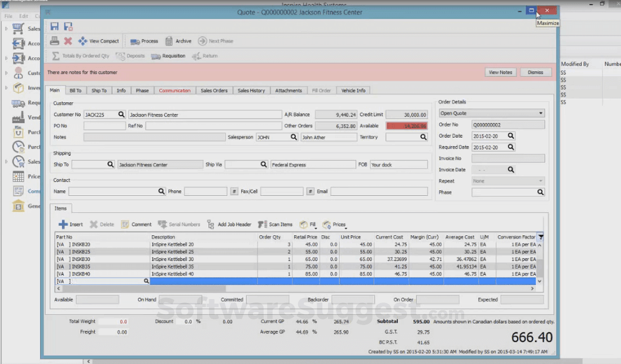Insert a new item line
Viewport: 621px width, 364px height.
[71, 225]
